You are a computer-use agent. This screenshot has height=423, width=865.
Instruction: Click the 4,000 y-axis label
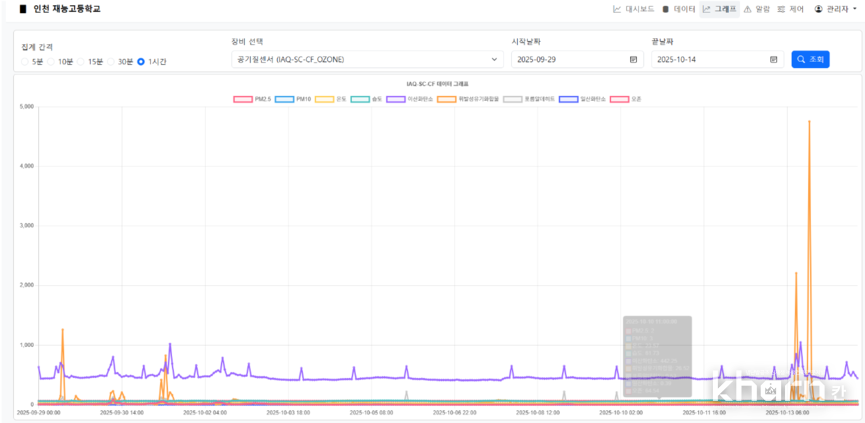(26, 166)
